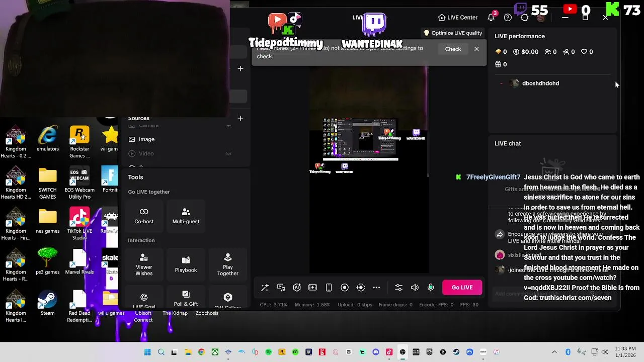The height and width of the screenshot is (362, 644).
Task: Open the Windows Start menu
Action: 147,352
